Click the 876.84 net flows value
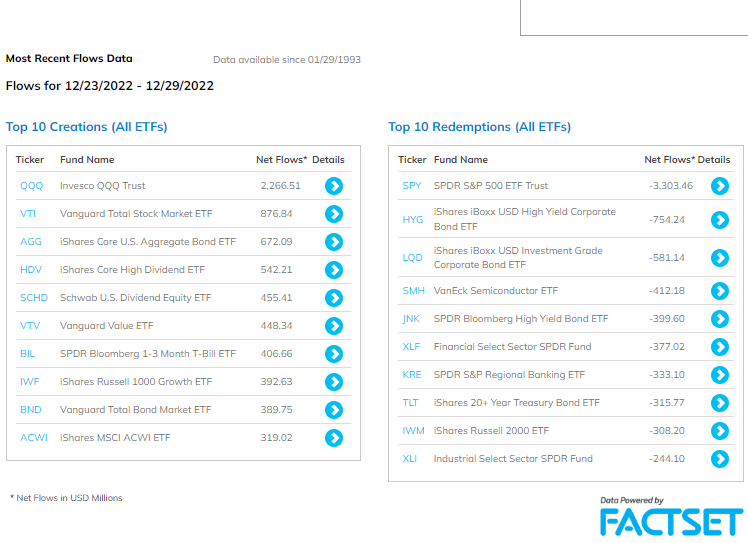Viewport: 748px width, 543px height. [x=276, y=214]
